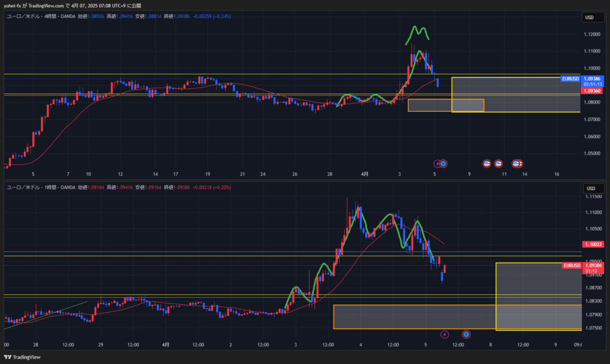The width and height of the screenshot is (610, 364).
Task: Click the yohei-fx published header text
Action: pos(71,5)
